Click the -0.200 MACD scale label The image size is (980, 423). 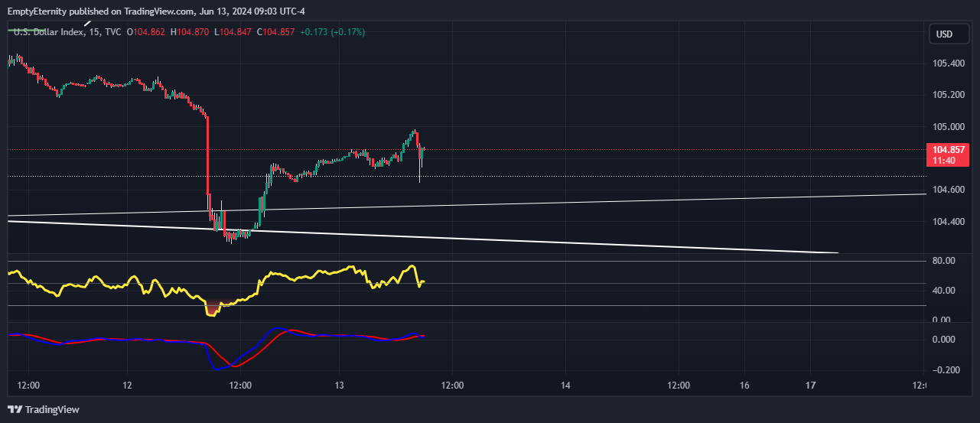pos(947,370)
